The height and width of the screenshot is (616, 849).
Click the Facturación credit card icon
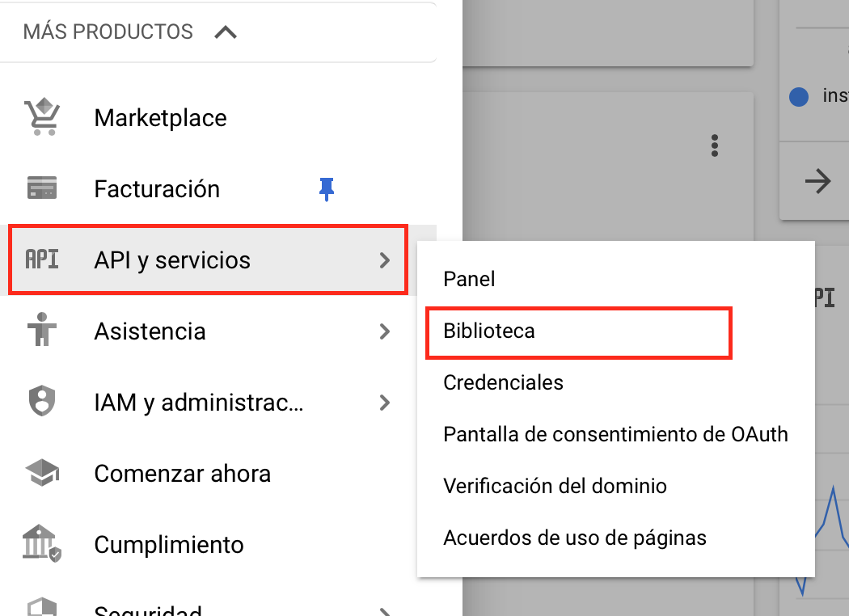click(x=42, y=188)
